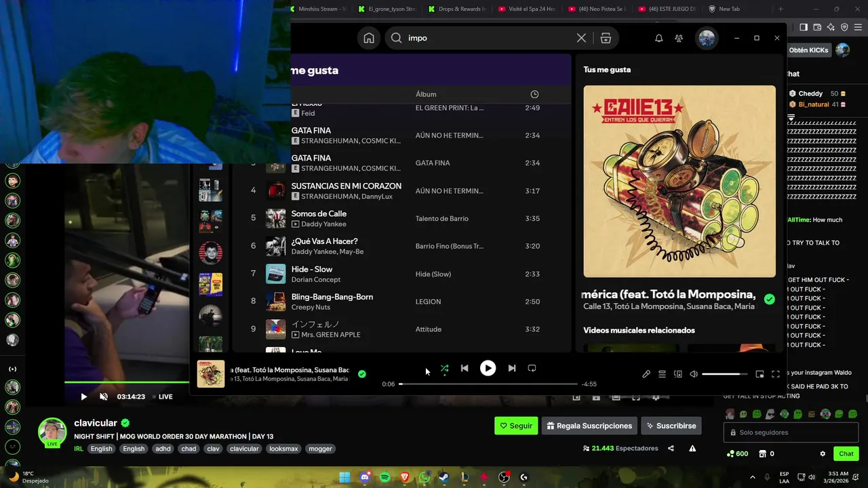Toggle liked check beside Calle 13 title
The width and height of the screenshot is (868, 488).
(x=769, y=299)
